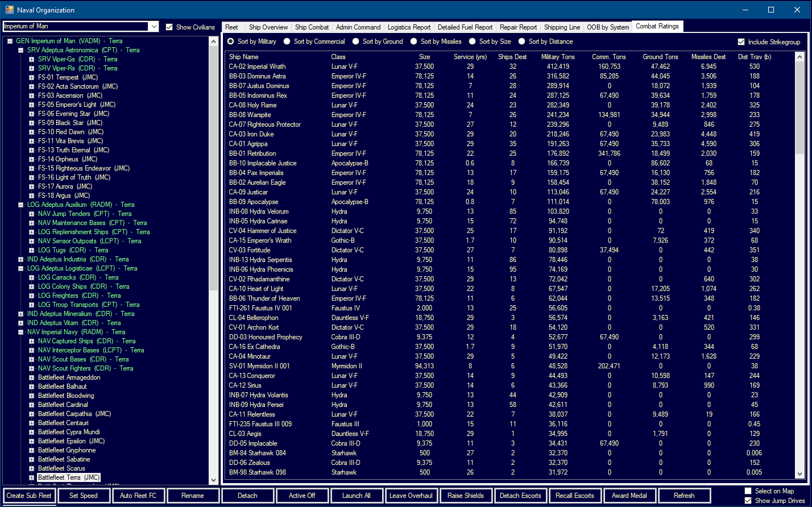Click the ship list vertical scrollbar
The height and width of the screenshot is (507, 812).
click(799, 264)
